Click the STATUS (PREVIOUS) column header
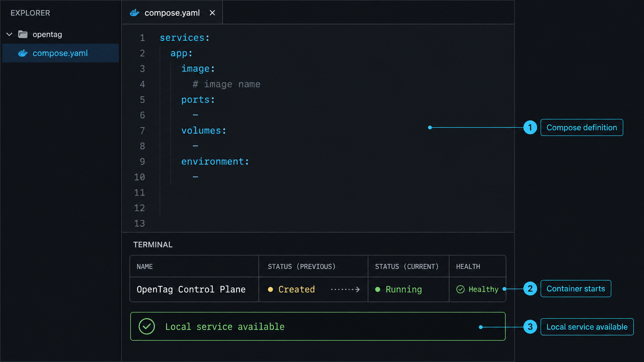644x362 pixels. point(302,267)
